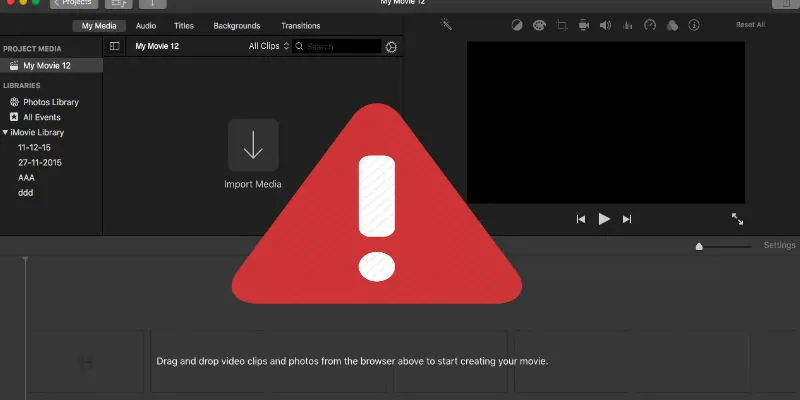The width and height of the screenshot is (800, 400).
Task: Toggle the libraries sidebar list button
Action: (114, 46)
